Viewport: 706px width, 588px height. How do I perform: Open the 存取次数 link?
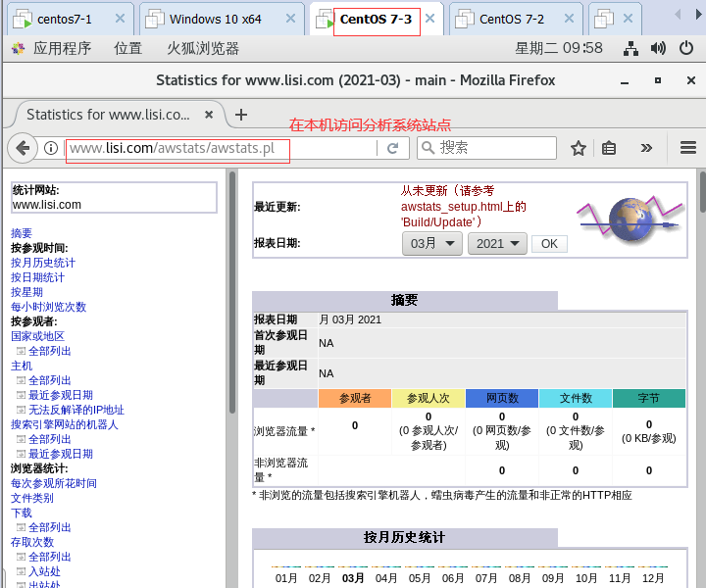[32, 542]
